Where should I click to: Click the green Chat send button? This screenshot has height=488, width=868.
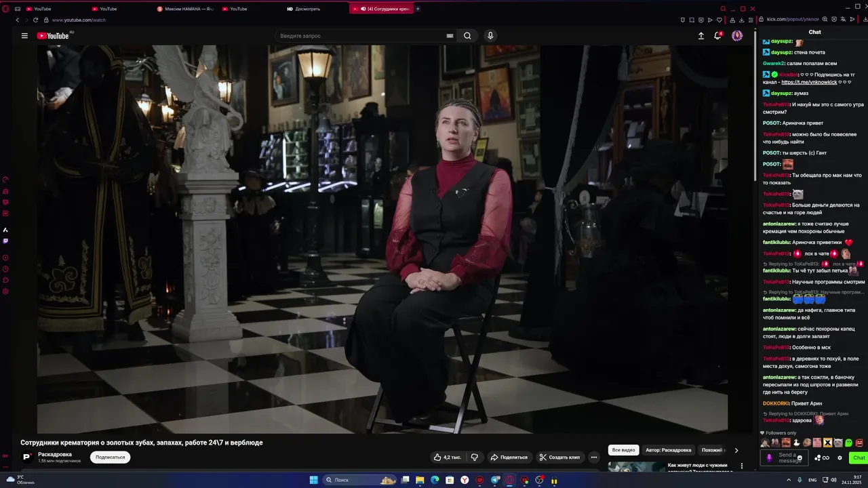(859, 458)
